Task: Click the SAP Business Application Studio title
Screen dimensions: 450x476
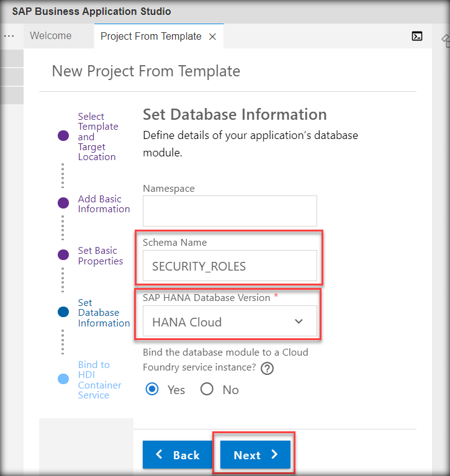Action: point(91,12)
